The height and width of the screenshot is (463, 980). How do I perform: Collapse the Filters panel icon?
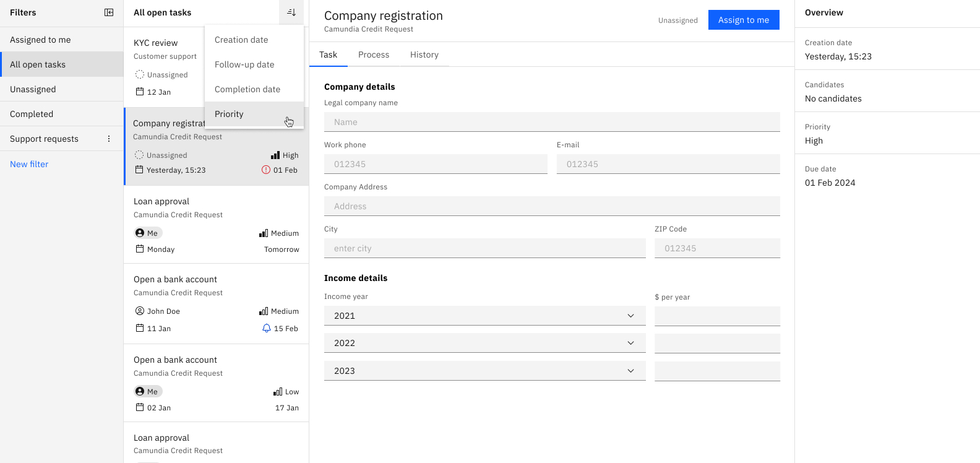pos(109,12)
